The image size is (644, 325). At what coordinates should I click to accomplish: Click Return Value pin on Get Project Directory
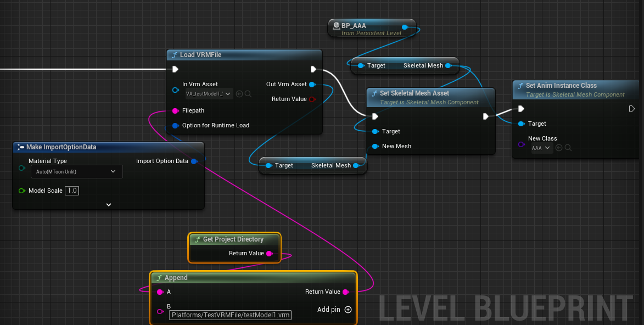pyautogui.click(x=270, y=253)
